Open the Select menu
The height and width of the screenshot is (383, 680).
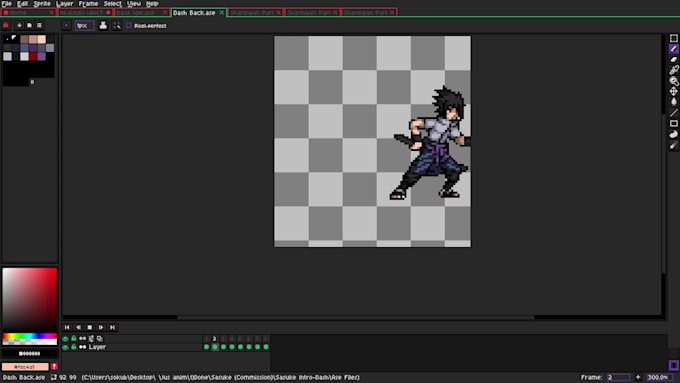pos(112,3)
